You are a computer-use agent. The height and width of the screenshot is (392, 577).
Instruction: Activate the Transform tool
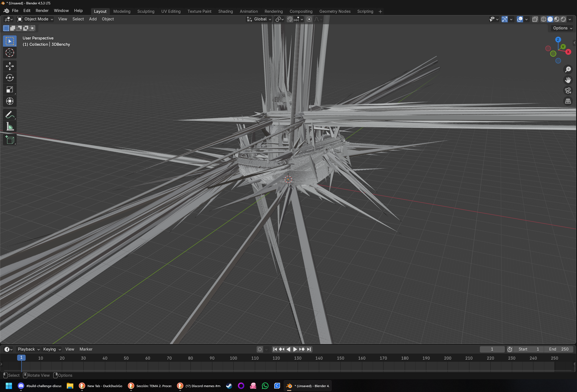click(10, 101)
